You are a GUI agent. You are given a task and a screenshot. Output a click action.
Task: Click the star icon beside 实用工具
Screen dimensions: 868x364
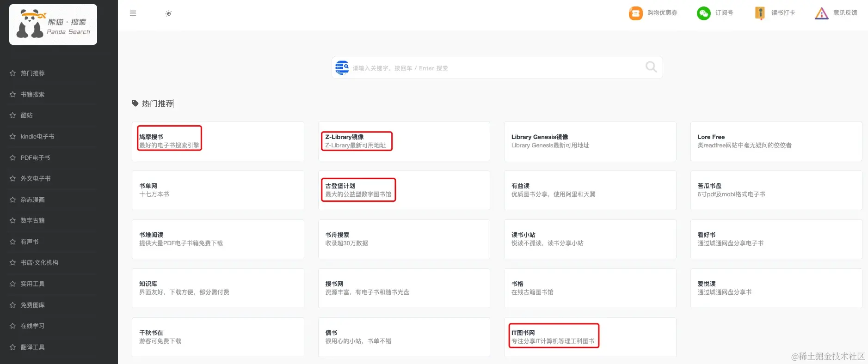pyautogui.click(x=12, y=284)
